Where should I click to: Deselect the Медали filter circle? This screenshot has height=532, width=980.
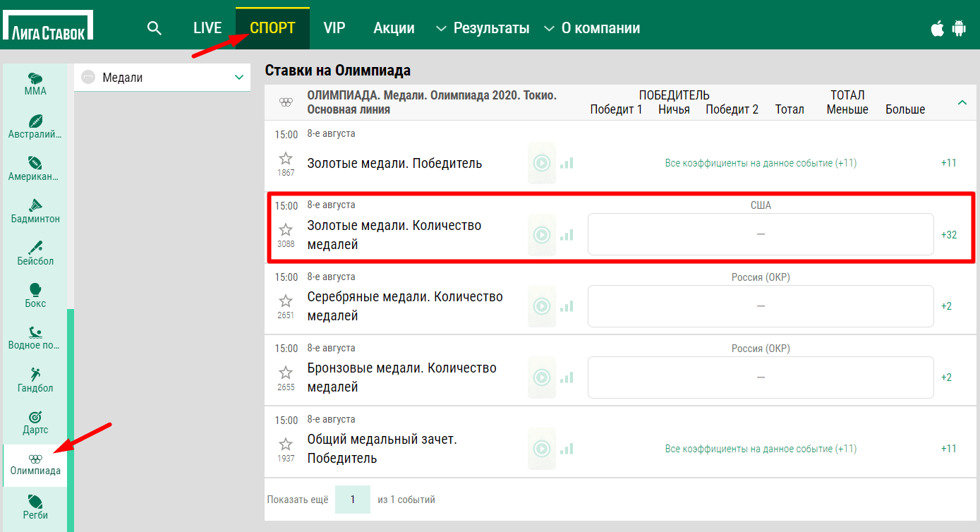pos(88,78)
